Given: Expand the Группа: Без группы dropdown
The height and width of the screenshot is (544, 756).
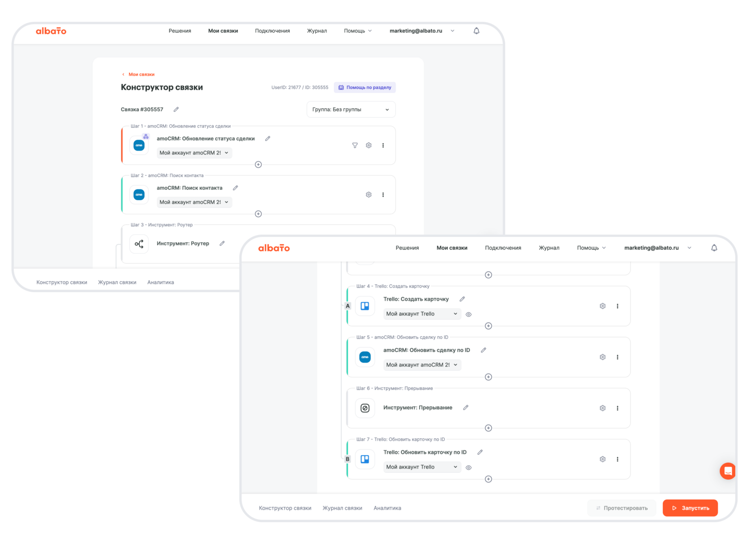Looking at the screenshot, I should click(351, 110).
